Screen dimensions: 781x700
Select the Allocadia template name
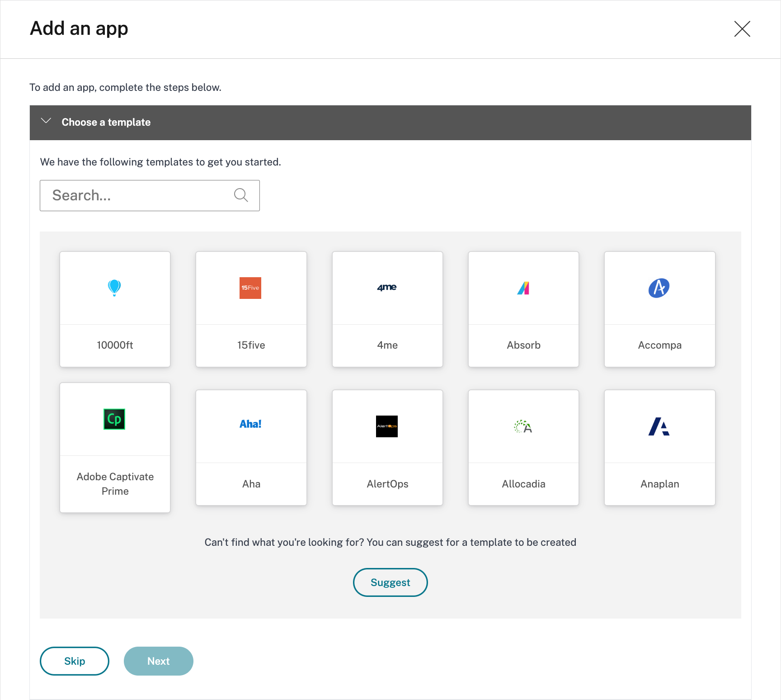tap(524, 484)
